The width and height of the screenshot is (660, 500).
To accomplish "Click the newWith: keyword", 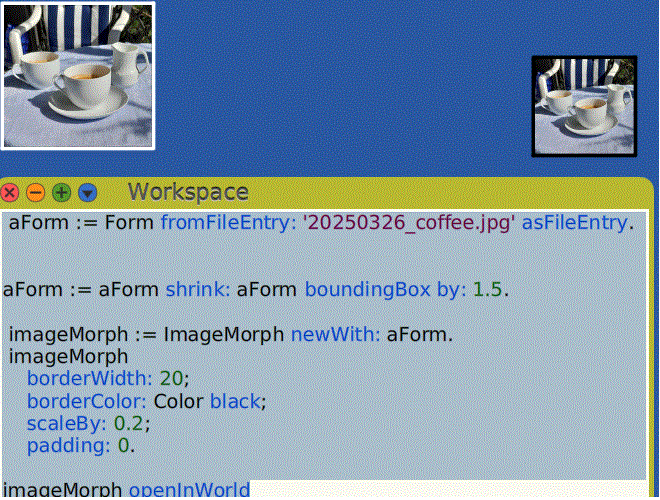I will tap(335, 335).
